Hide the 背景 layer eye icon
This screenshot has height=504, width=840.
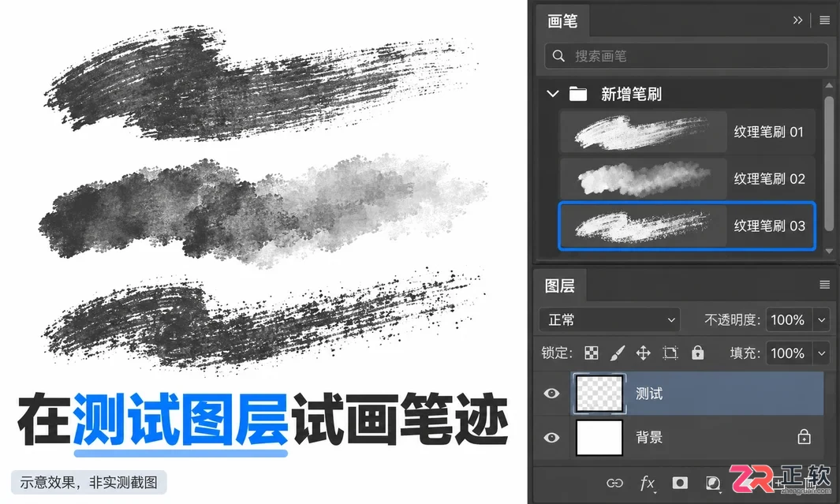tap(551, 438)
